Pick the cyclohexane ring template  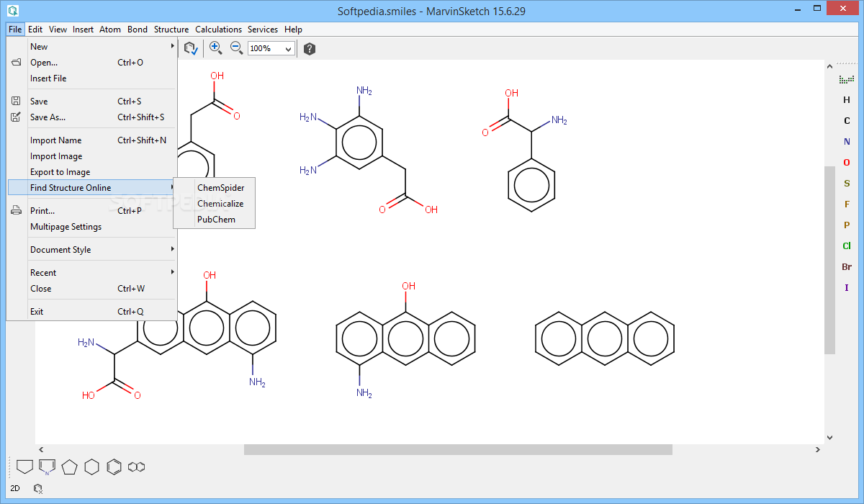tap(91, 467)
